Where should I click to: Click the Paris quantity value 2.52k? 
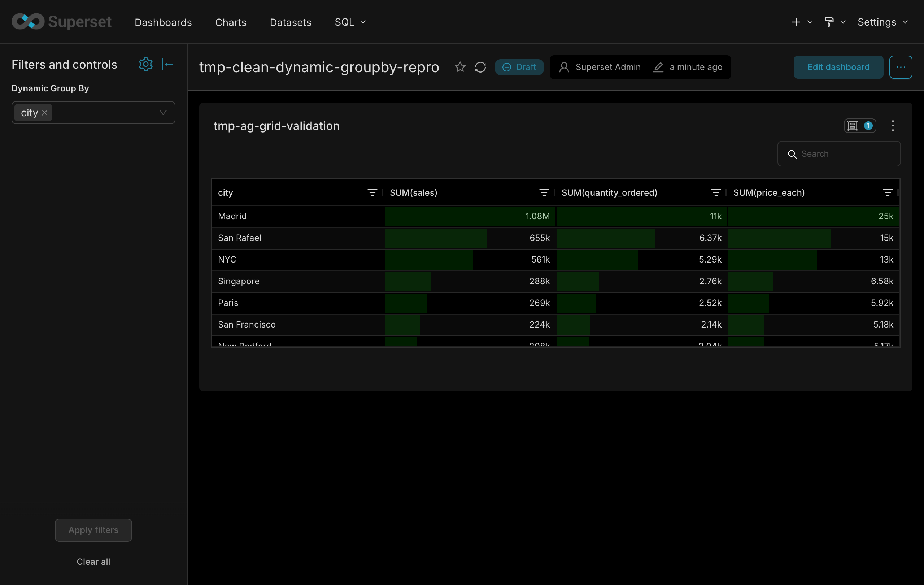(710, 303)
